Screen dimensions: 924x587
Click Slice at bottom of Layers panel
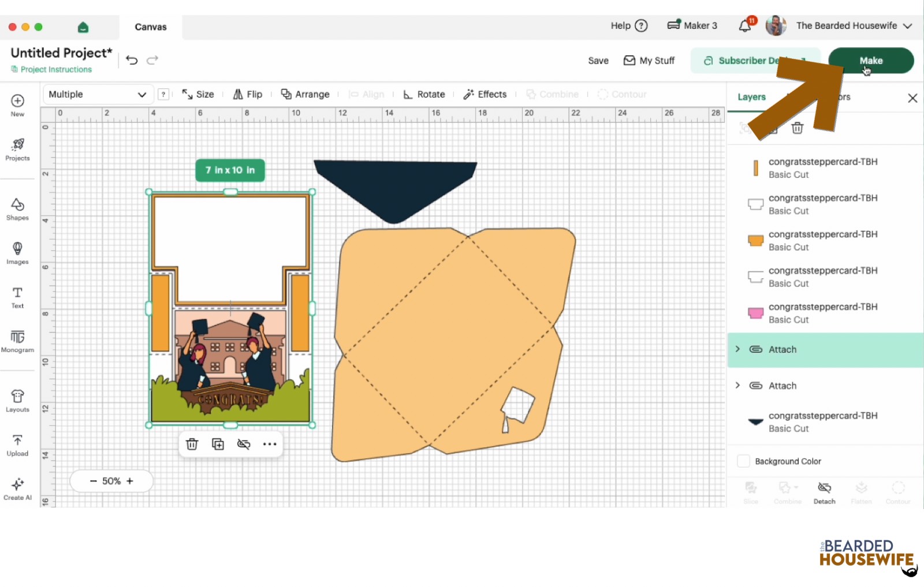[751, 493]
